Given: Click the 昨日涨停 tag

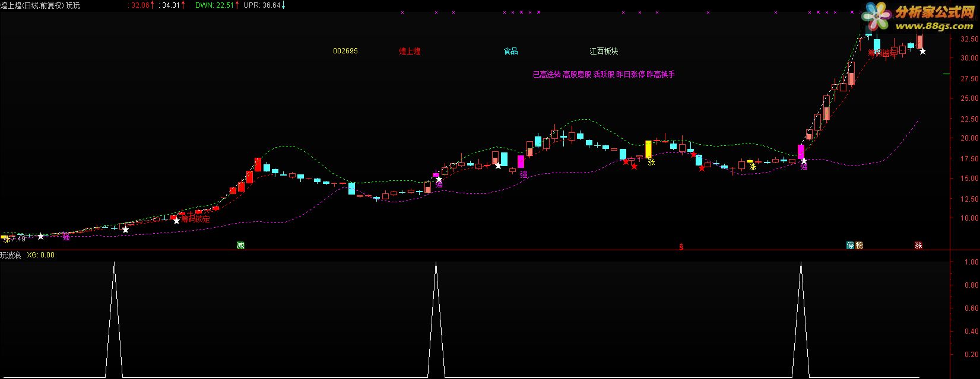Looking at the screenshot, I should 630,75.
